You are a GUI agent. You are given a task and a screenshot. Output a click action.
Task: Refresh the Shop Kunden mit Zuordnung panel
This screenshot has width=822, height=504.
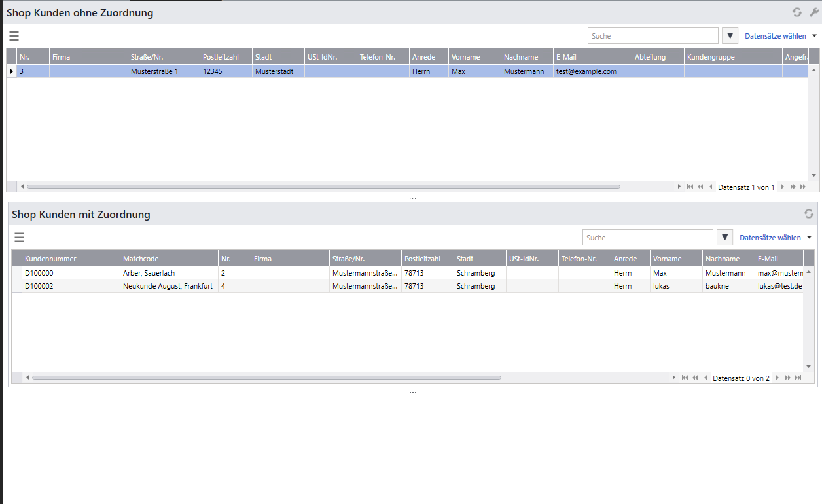tap(809, 214)
